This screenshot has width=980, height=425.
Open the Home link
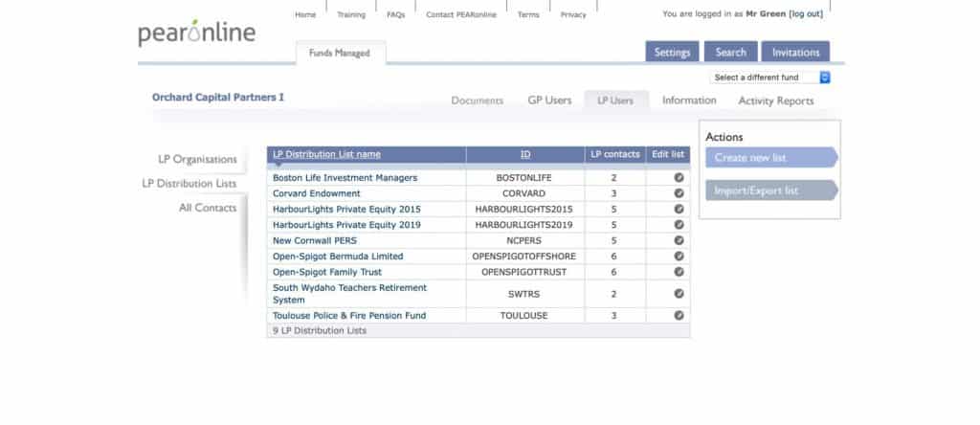305,15
